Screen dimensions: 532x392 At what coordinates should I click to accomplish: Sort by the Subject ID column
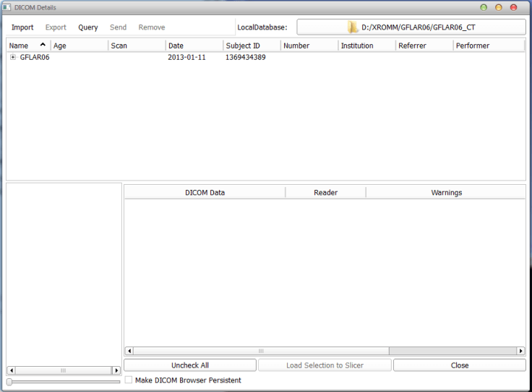252,45
